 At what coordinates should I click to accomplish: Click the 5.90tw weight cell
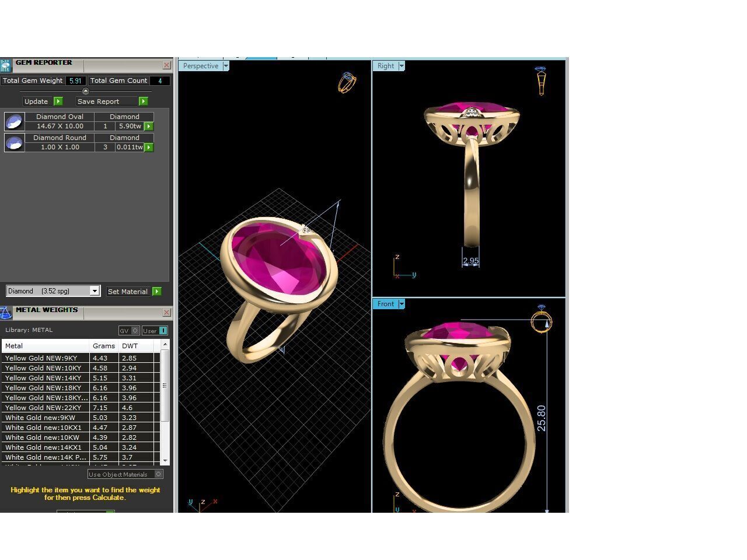pyautogui.click(x=130, y=126)
